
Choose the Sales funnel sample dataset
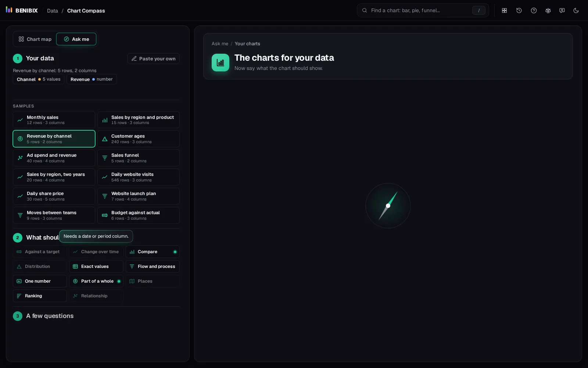[x=139, y=158]
